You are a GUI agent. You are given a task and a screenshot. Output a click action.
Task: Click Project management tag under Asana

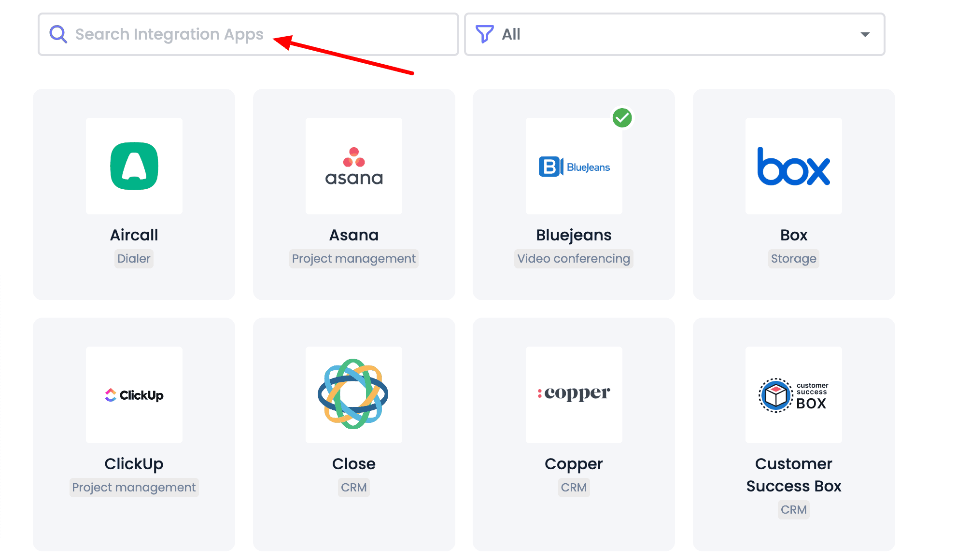(x=353, y=259)
